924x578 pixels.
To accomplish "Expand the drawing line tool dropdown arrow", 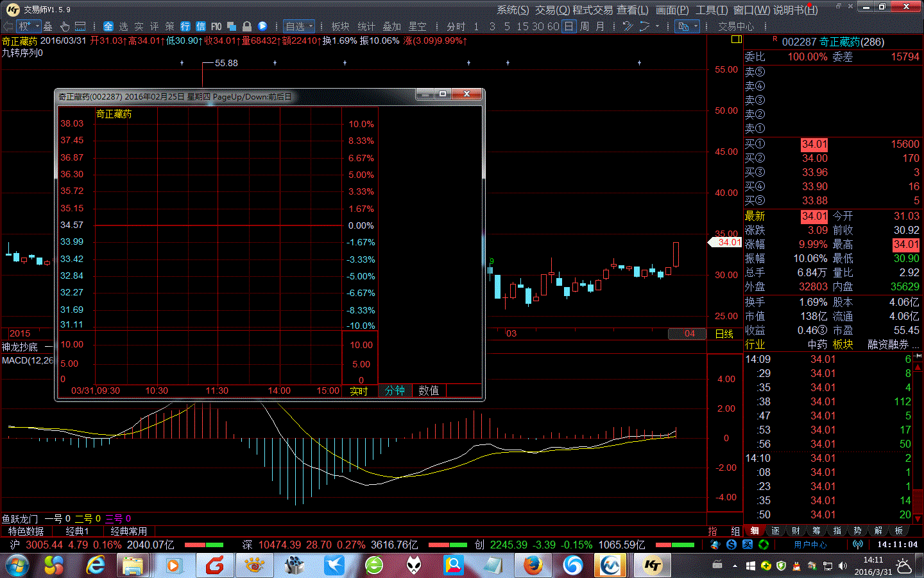I will (x=657, y=26).
